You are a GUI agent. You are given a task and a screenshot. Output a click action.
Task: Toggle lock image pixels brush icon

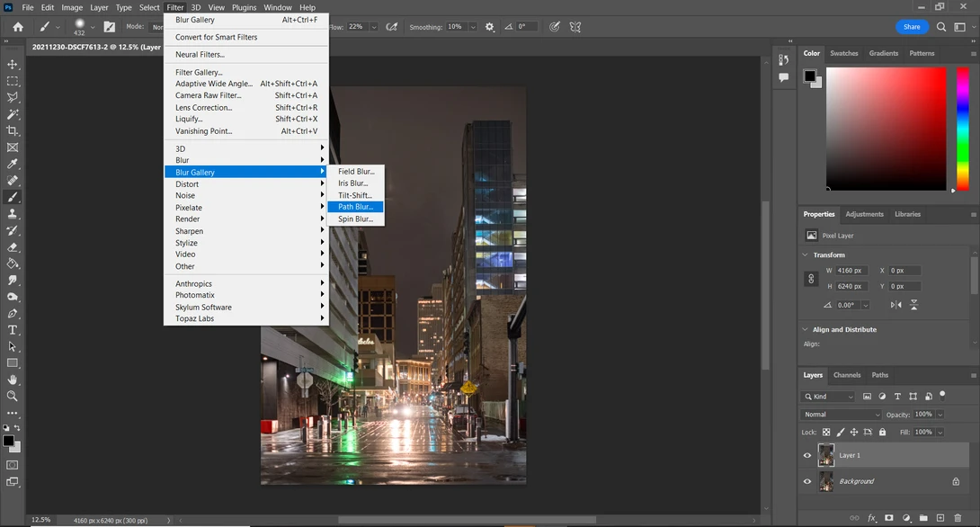click(841, 432)
